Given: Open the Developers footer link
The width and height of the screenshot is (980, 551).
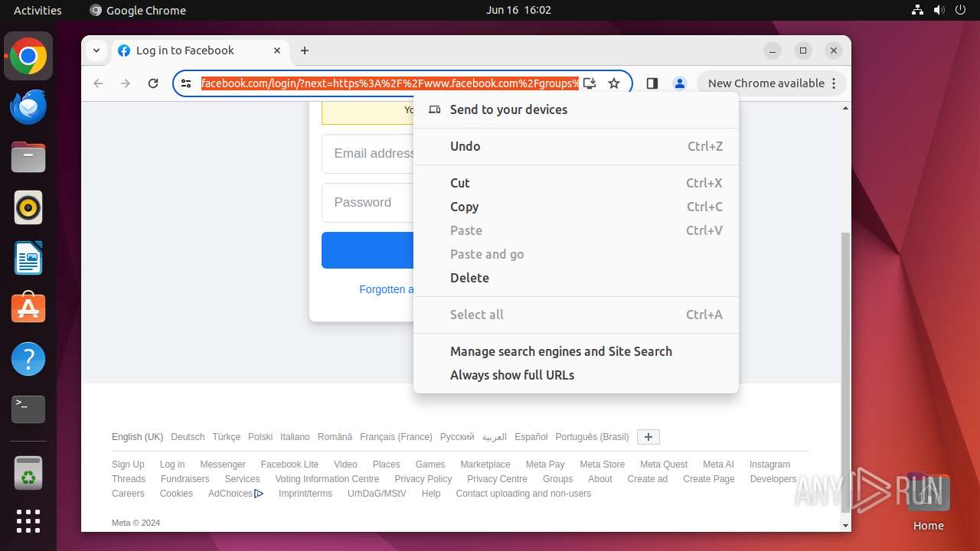Looking at the screenshot, I should click(773, 479).
